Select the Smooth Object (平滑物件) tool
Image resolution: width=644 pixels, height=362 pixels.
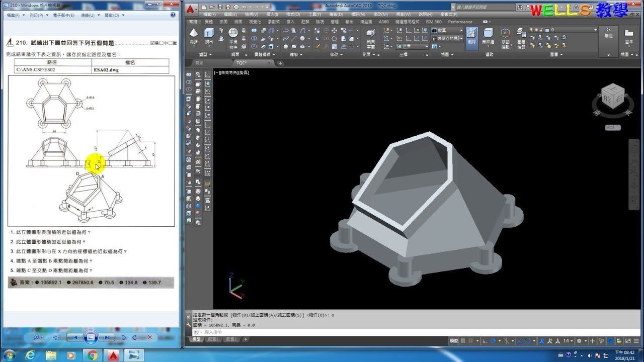tap(233, 37)
